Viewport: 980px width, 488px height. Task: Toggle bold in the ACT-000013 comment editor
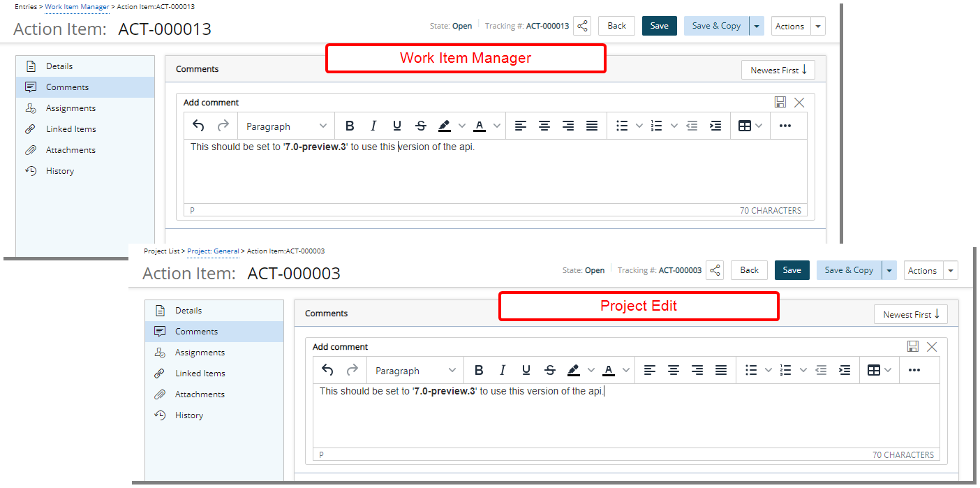(350, 126)
